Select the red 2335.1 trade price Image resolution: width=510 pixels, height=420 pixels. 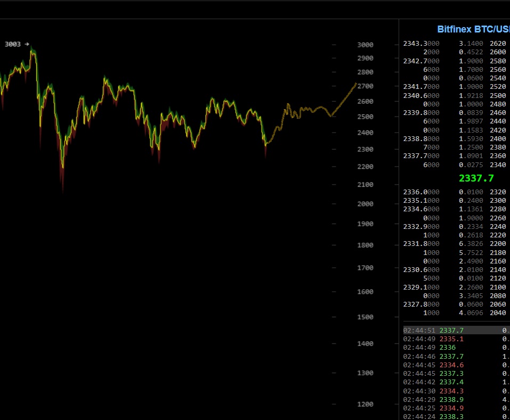(x=451, y=339)
